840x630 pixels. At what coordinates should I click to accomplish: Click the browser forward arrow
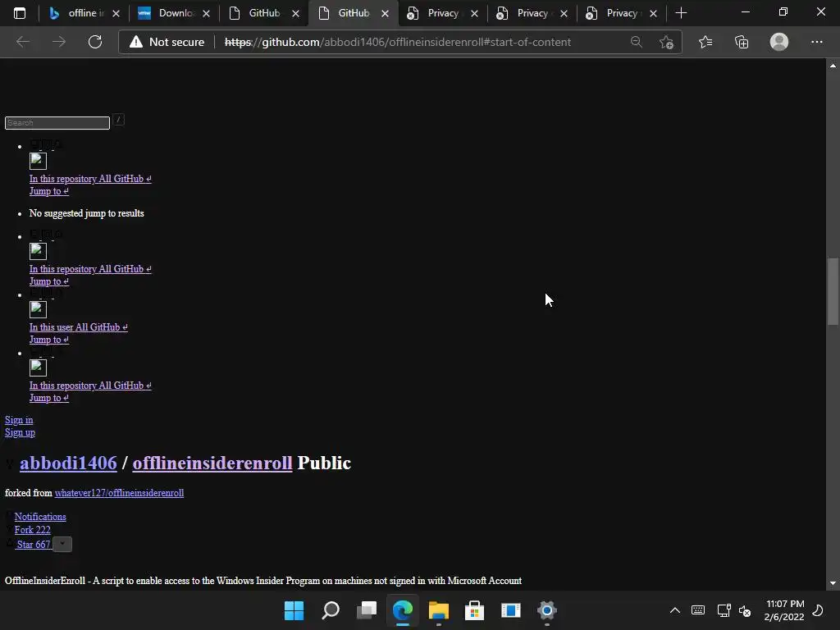pyautogui.click(x=59, y=42)
